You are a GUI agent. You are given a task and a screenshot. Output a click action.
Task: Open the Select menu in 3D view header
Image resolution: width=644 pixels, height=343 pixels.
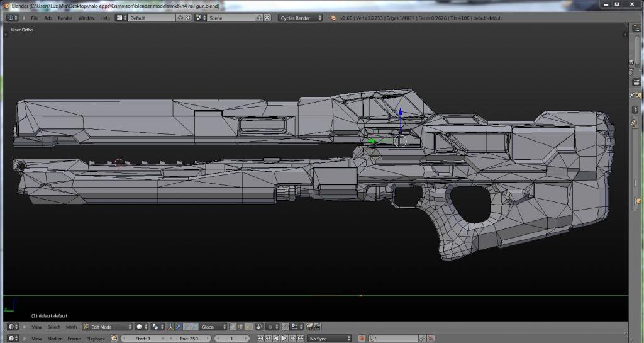pos(53,327)
